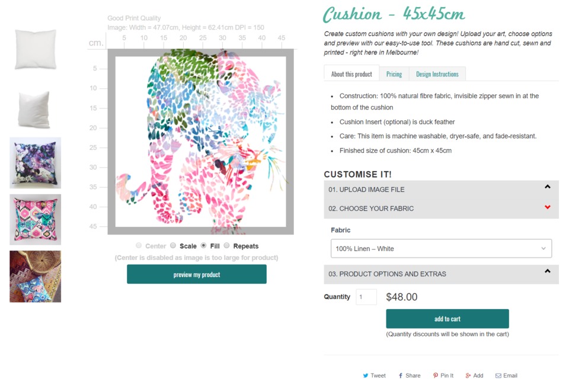Image resolution: width=569 pixels, height=392 pixels.
Task: Click the add to cart button
Action: (x=447, y=319)
